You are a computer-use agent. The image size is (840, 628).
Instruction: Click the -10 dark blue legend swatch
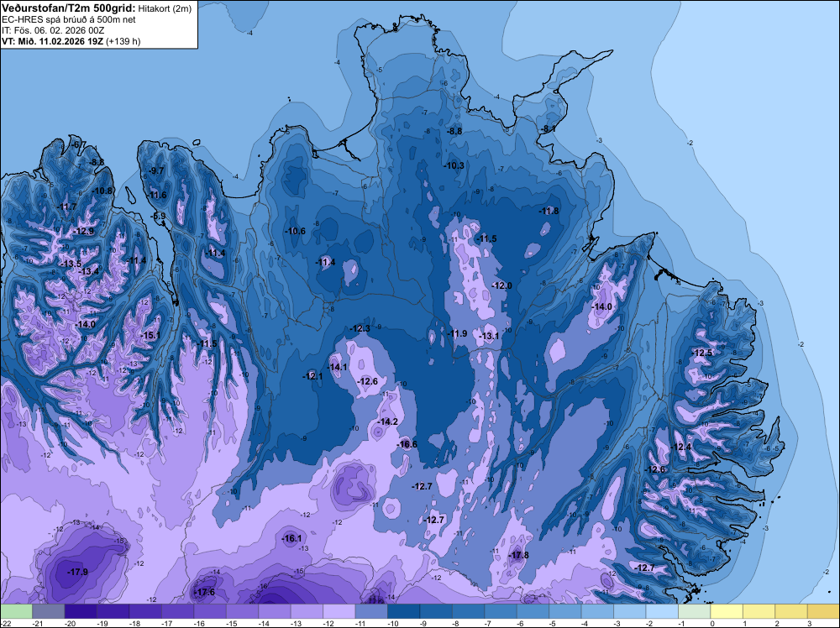(403, 611)
